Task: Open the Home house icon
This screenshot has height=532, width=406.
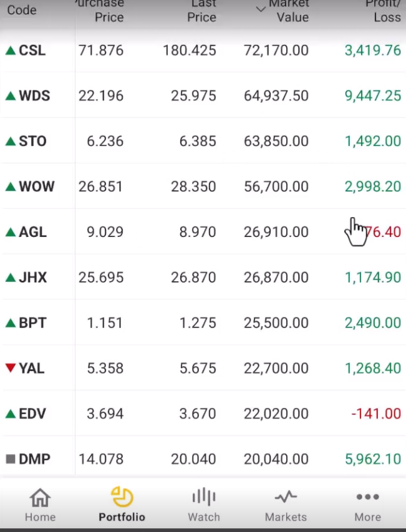Action: (40, 498)
